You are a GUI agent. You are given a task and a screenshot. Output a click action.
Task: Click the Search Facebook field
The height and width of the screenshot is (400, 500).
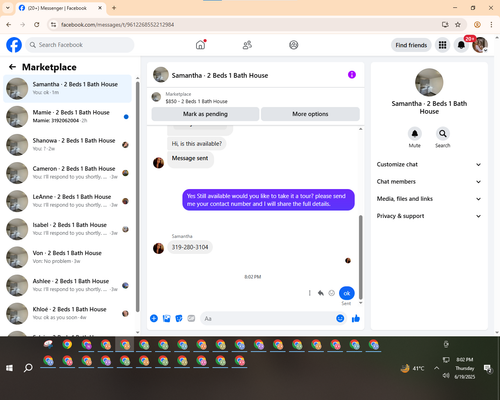[x=80, y=45]
